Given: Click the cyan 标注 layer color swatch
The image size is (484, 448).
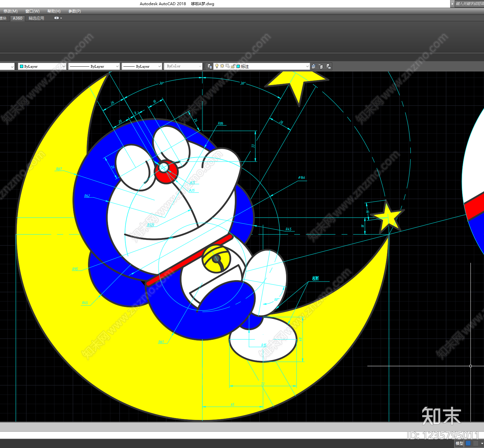Looking at the screenshot, I should [x=238, y=66].
